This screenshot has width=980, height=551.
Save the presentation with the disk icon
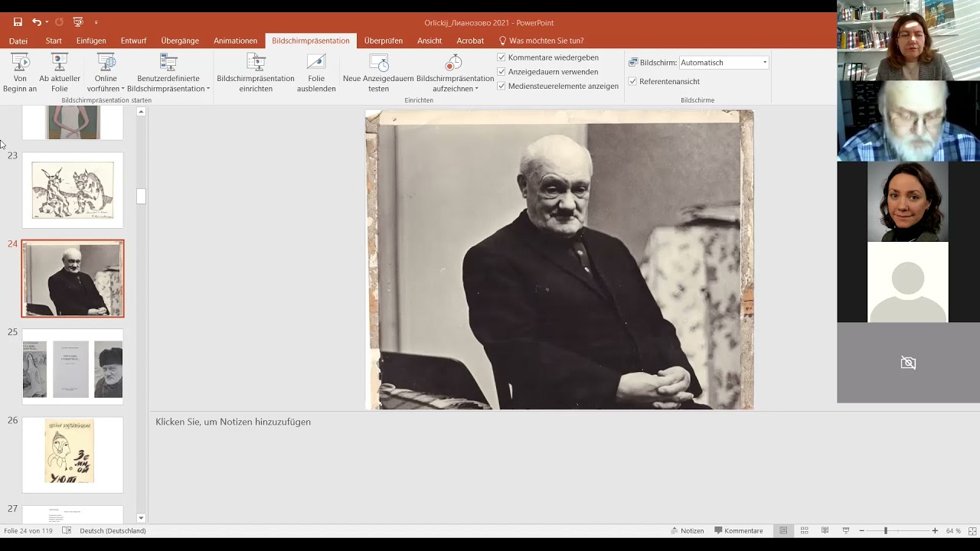(18, 22)
